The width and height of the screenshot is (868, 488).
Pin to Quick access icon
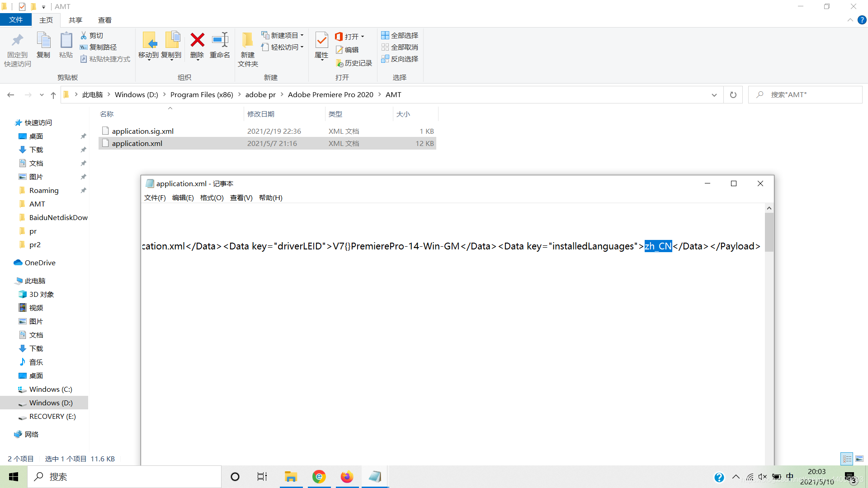click(18, 41)
